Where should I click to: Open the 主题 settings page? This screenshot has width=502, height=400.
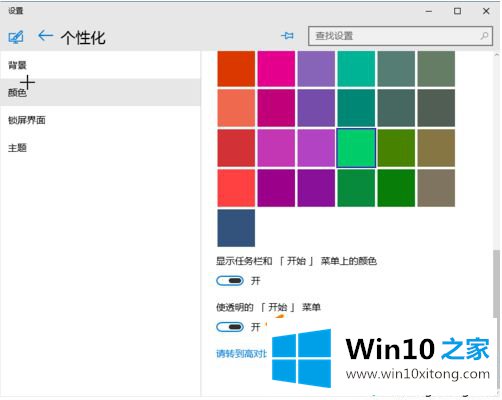click(x=100, y=148)
